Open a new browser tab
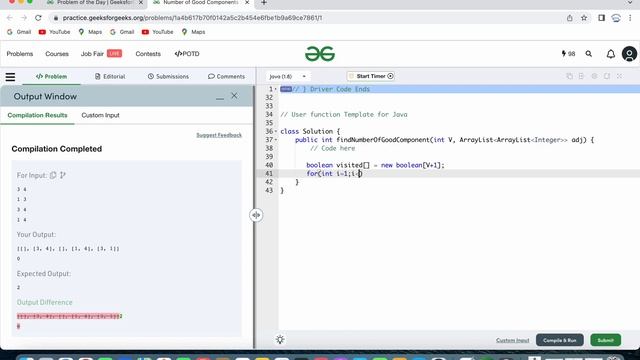 264,3
